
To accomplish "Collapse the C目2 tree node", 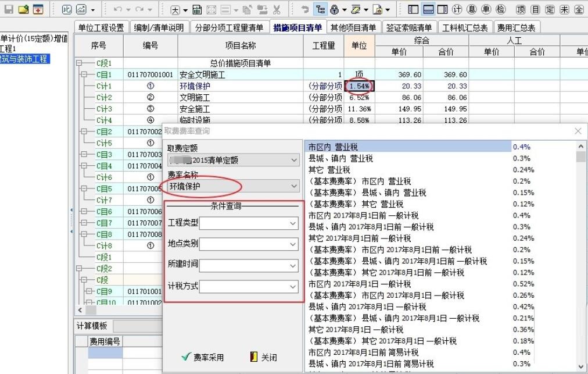I will click(84, 131).
